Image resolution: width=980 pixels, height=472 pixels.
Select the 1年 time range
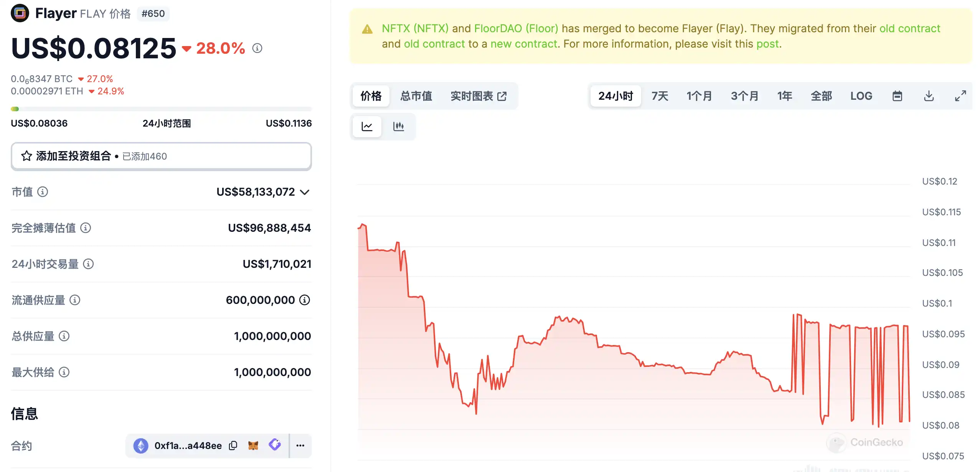[x=784, y=96]
